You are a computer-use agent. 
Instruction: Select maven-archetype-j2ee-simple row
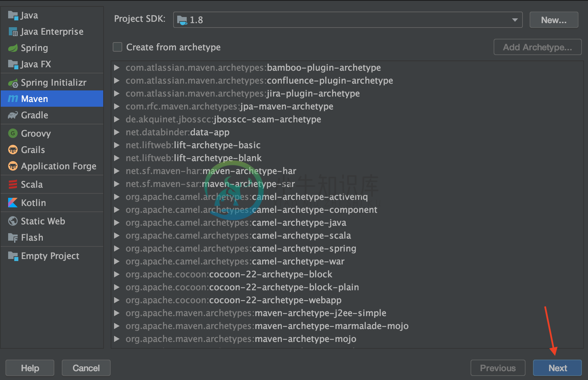click(347, 313)
